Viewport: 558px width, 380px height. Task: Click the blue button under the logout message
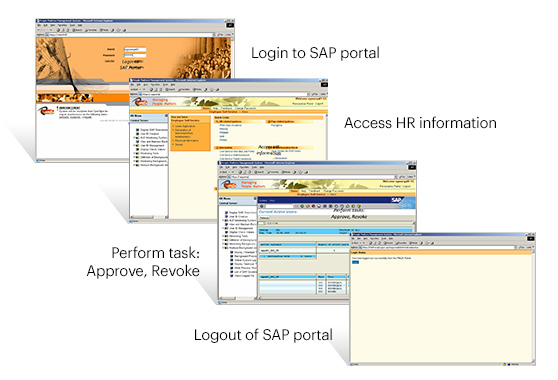pos(356,262)
